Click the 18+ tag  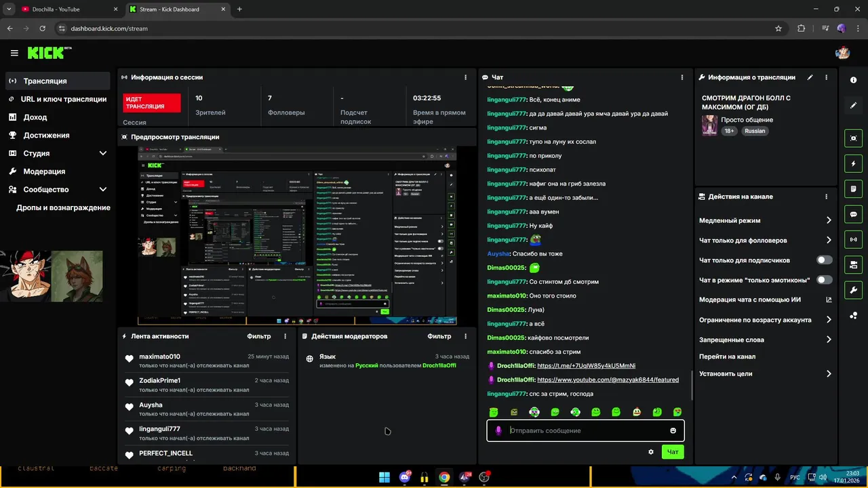(x=729, y=131)
